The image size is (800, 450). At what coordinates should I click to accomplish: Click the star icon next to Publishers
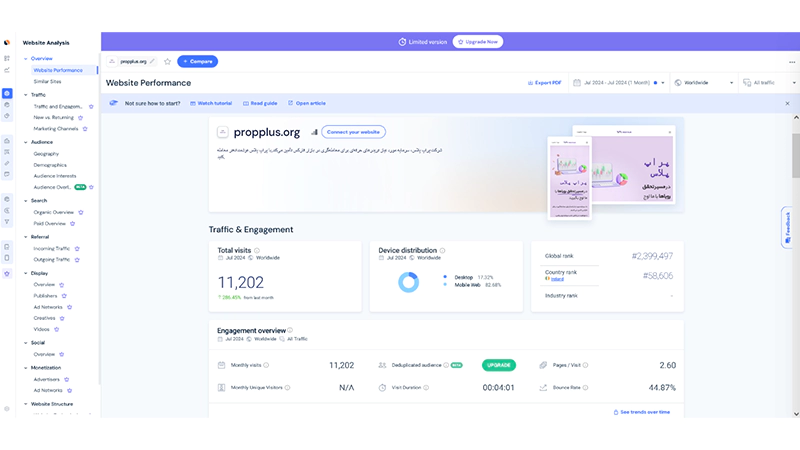(64, 296)
